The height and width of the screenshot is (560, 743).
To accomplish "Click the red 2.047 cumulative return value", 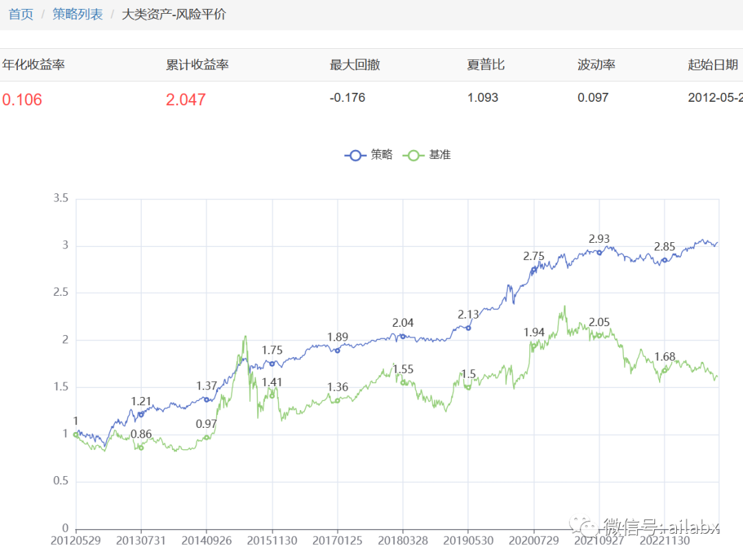I will (x=184, y=98).
